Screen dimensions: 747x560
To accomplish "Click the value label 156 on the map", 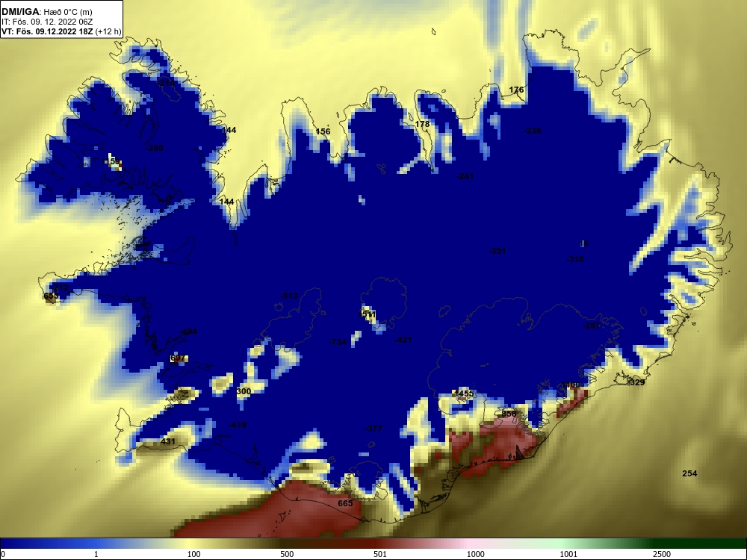I will [323, 131].
